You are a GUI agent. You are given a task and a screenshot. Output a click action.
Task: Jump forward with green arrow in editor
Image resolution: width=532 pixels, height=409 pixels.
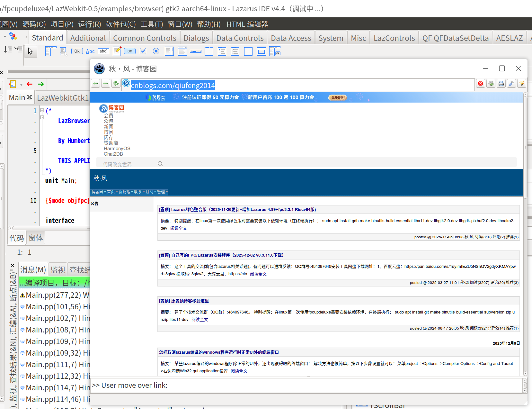[41, 84]
